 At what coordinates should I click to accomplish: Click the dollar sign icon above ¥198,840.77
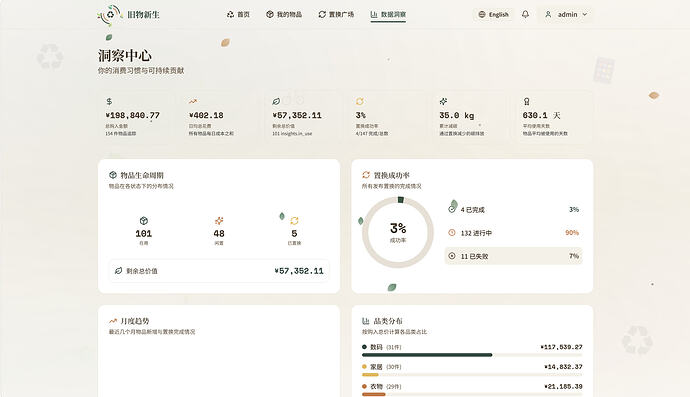[x=109, y=101]
